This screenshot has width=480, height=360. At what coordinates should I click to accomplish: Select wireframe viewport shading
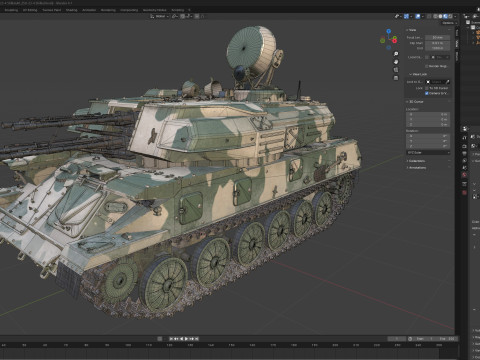click(x=435, y=16)
